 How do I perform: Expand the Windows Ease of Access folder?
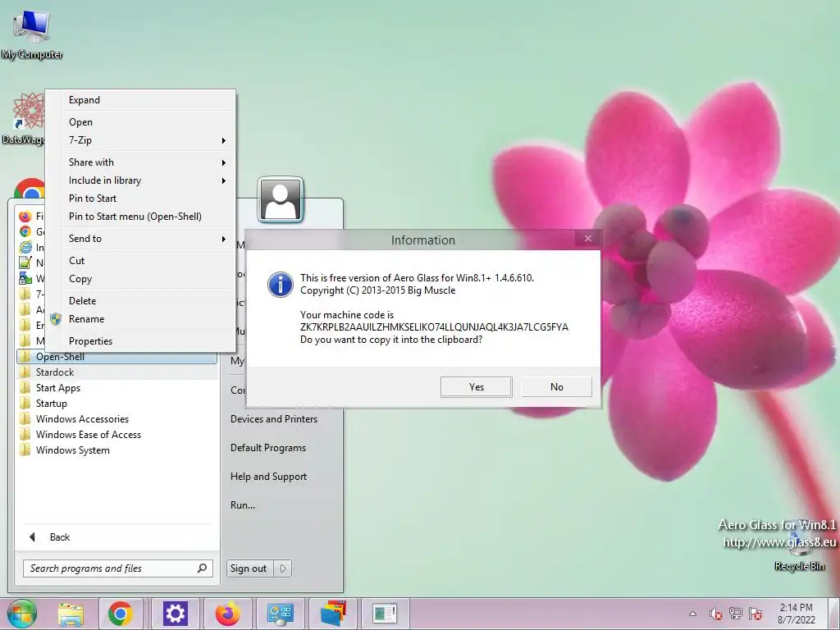click(x=117, y=434)
